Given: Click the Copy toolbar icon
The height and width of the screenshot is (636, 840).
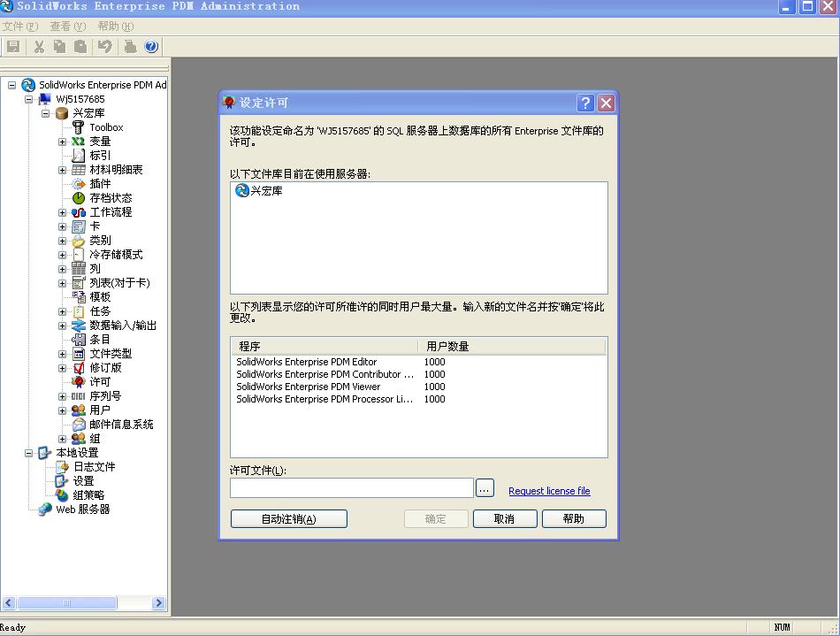Looking at the screenshot, I should coord(59,47).
